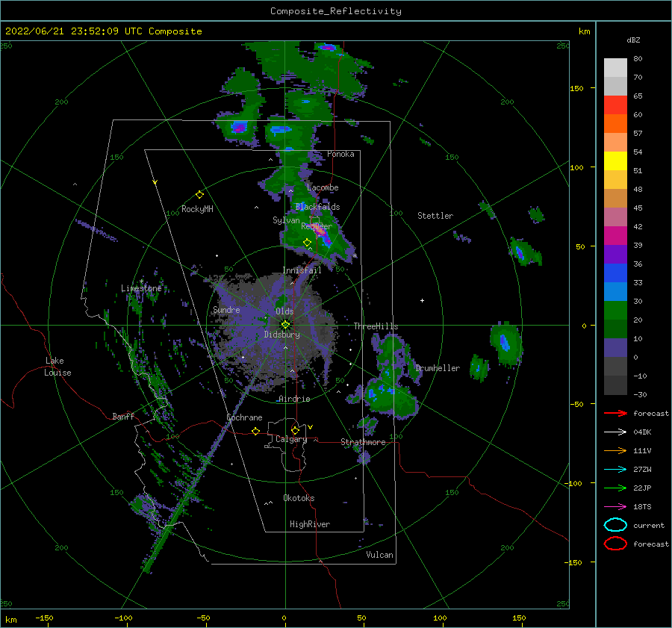The height and width of the screenshot is (628, 672).
Task: Click the Okotoks town label
Action: click(299, 498)
